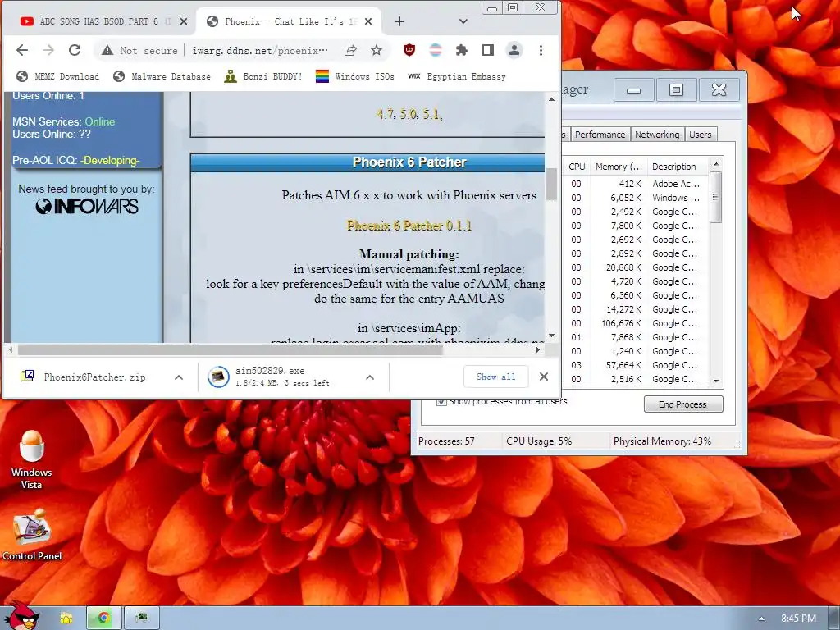840x630 pixels.
Task: Open the MEMZ Download bookmark
Action: click(58, 76)
